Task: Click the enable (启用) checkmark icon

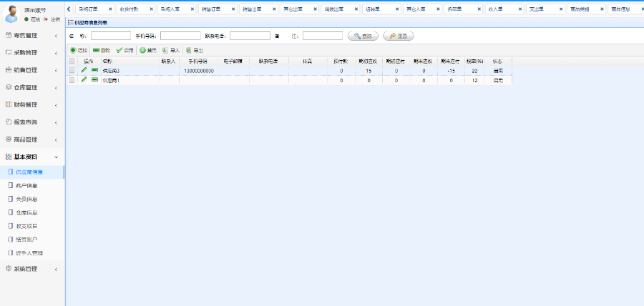Action: 119,51
